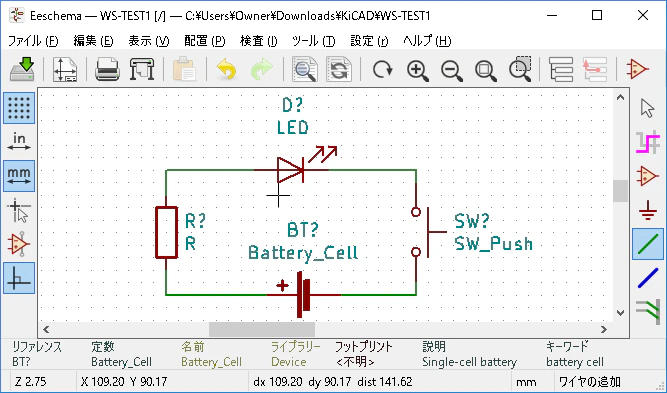Select the blue Place bus tool
This screenshot has height=393, width=667.
[648, 278]
